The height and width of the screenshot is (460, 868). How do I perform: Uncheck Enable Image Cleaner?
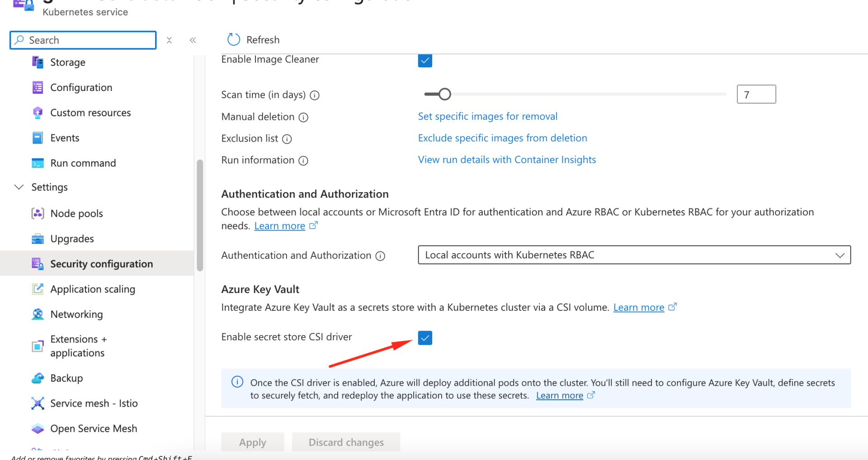tap(425, 60)
